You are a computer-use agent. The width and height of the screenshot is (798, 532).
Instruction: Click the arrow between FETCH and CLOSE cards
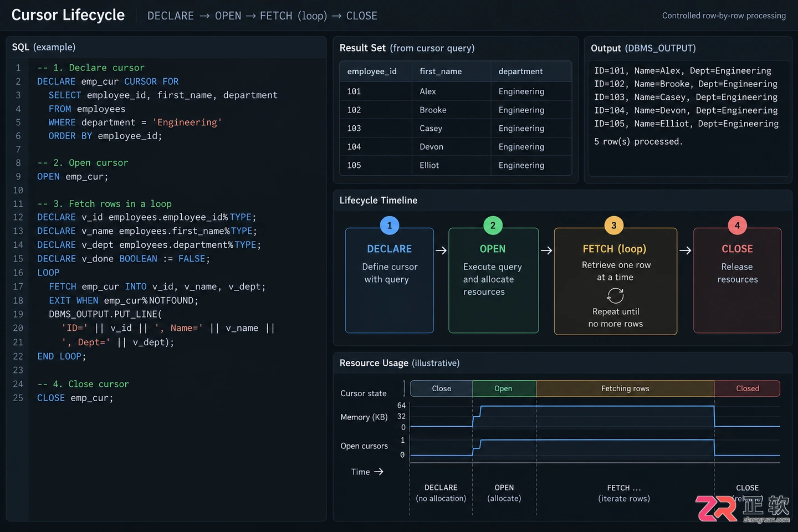[x=685, y=250]
